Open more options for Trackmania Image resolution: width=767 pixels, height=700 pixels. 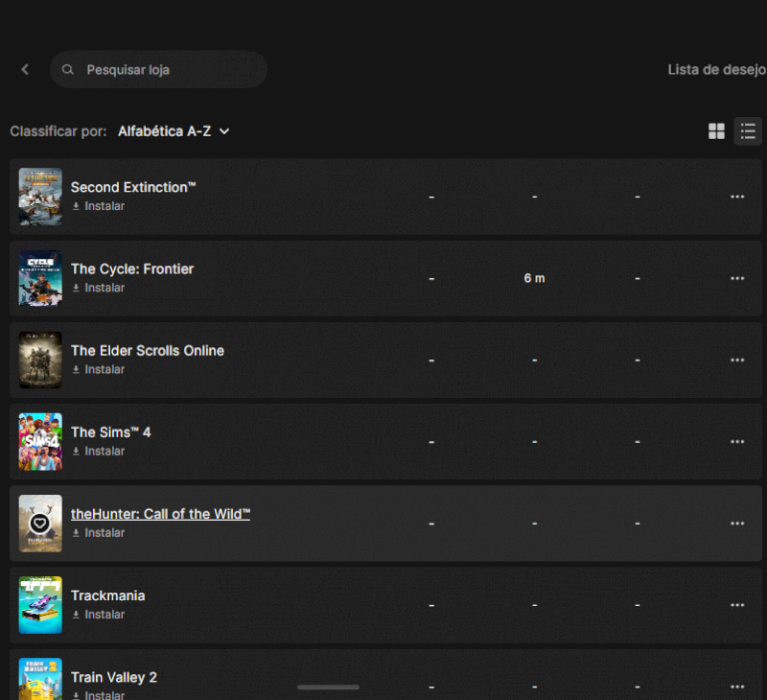(737, 605)
